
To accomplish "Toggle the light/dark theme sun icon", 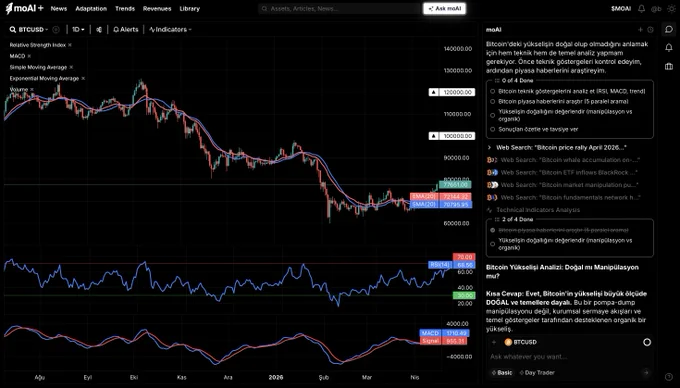I will tap(671, 9).
